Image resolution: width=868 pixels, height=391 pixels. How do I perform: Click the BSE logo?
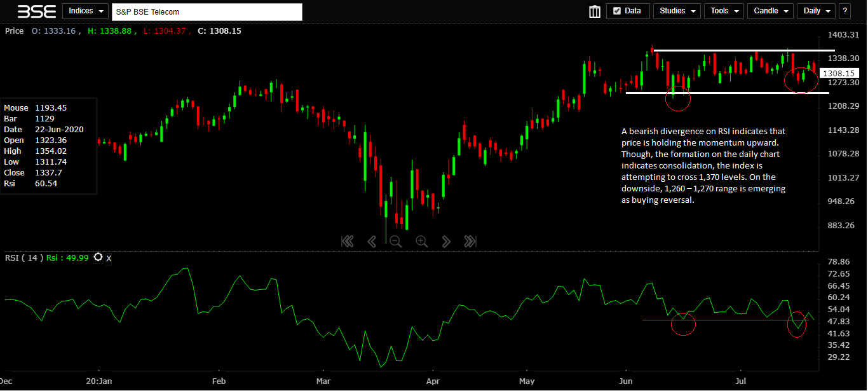[x=36, y=11]
